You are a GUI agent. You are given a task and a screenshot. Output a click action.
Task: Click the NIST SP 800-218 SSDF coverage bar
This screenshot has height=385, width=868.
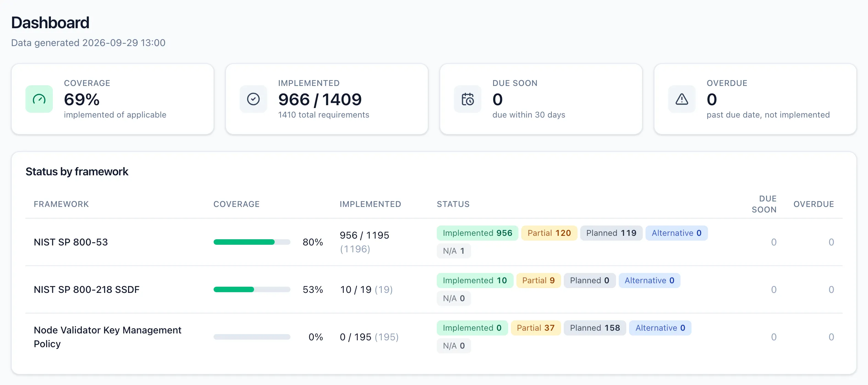pos(252,289)
